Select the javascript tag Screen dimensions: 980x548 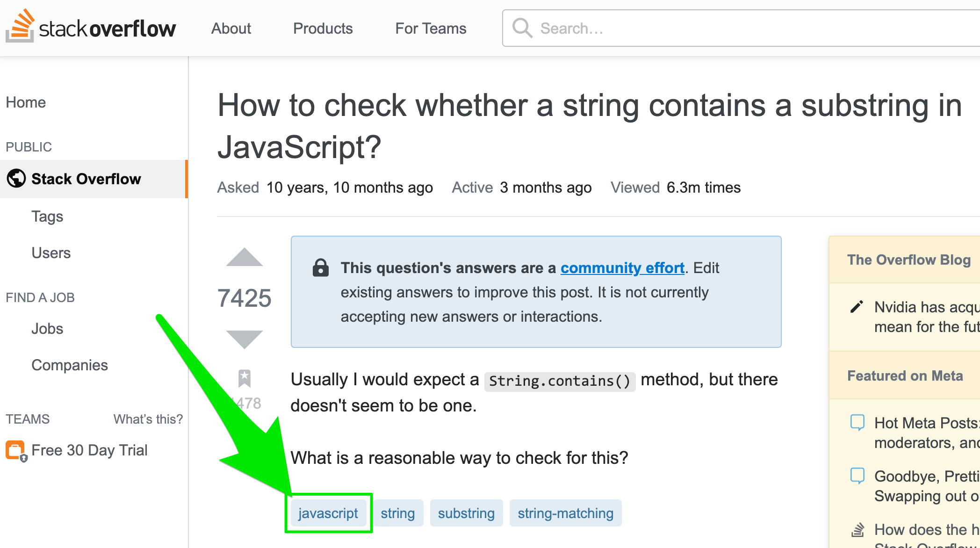point(328,513)
